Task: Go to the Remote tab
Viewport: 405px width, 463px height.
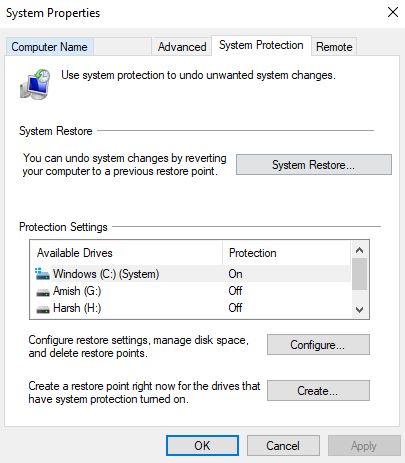Action: coord(334,47)
